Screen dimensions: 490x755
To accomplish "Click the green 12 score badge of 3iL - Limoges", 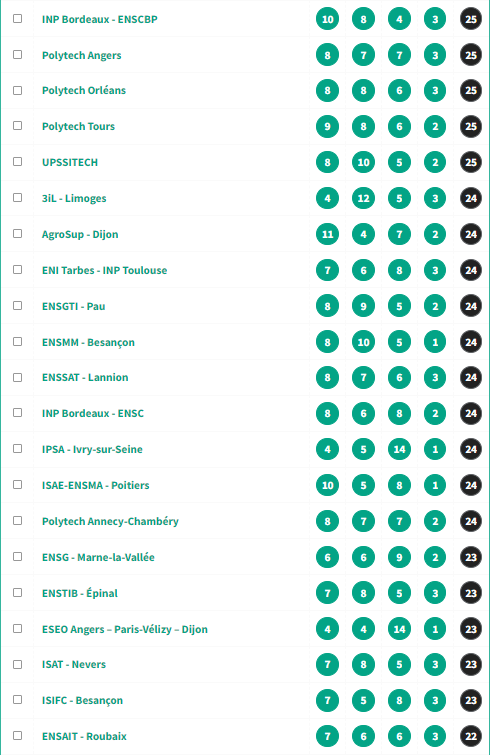I will (x=363, y=198).
